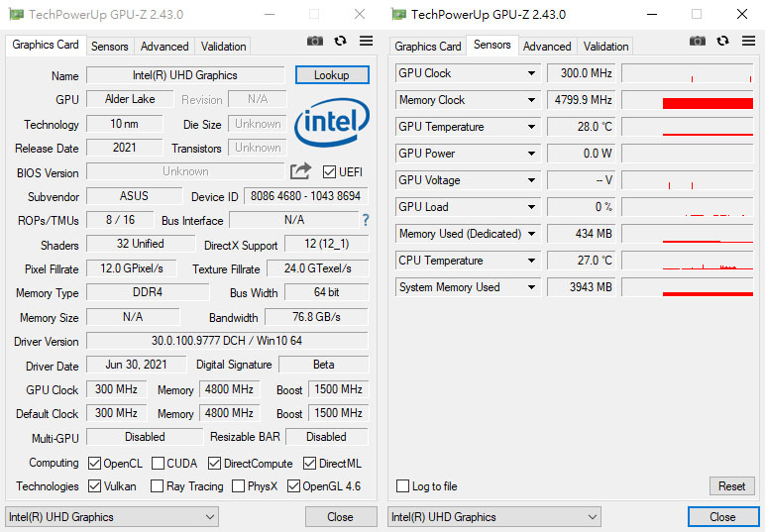Click the Bandwidth 76.8 GB/s field
This screenshot has height=532, width=765.
point(317,317)
